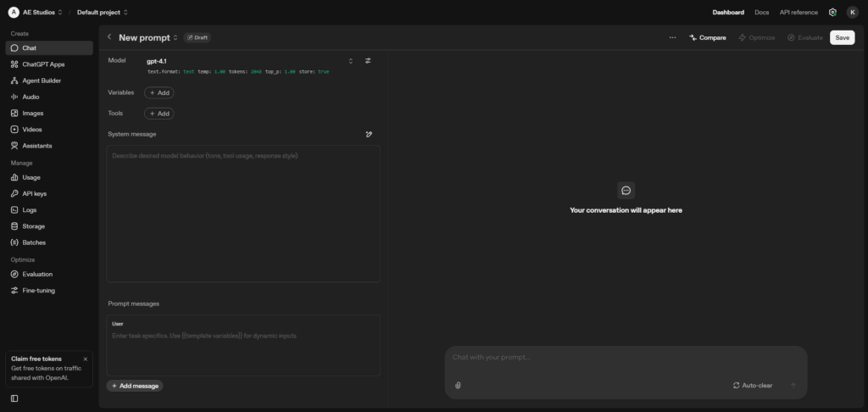The image size is (868, 412).
Task: Go to Agent Builder
Action: (x=49, y=81)
